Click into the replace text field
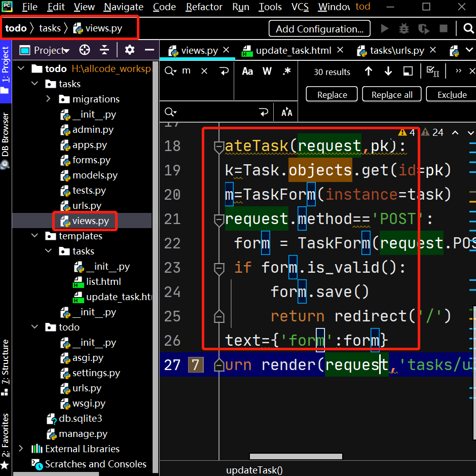This screenshot has height=476, width=476. click(217, 113)
